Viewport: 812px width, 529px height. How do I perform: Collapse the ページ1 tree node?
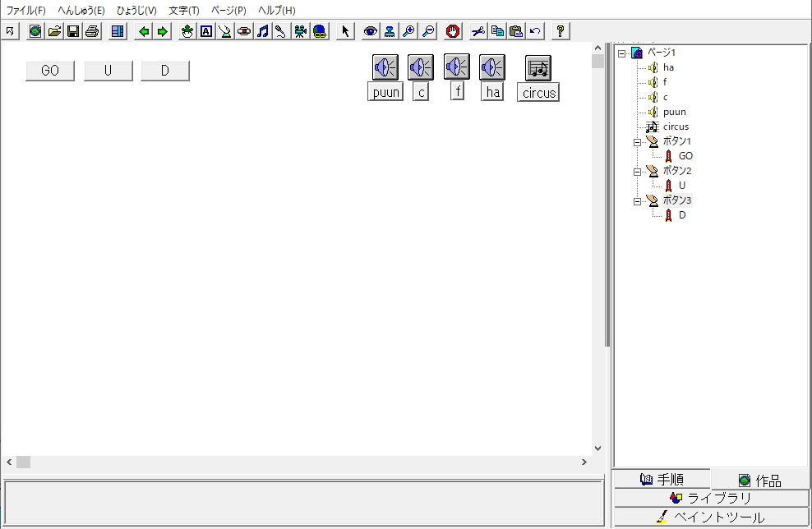coord(622,53)
